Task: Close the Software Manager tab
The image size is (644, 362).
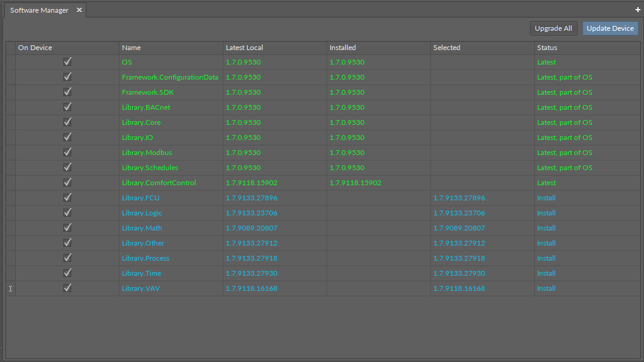Action: coord(79,10)
